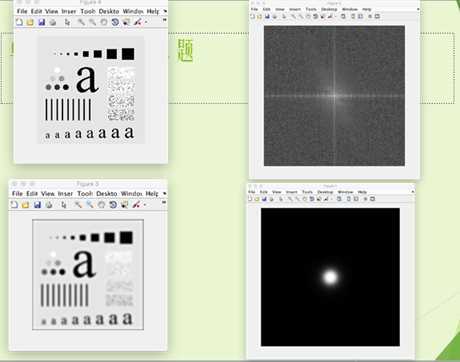Open file icon in Figure 4 toolbar

pyautogui.click(x=30, y=22)
